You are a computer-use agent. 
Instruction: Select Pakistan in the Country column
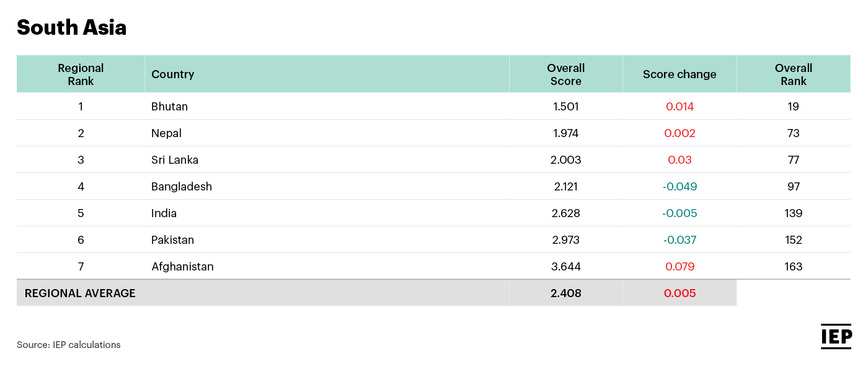[172, 240]
